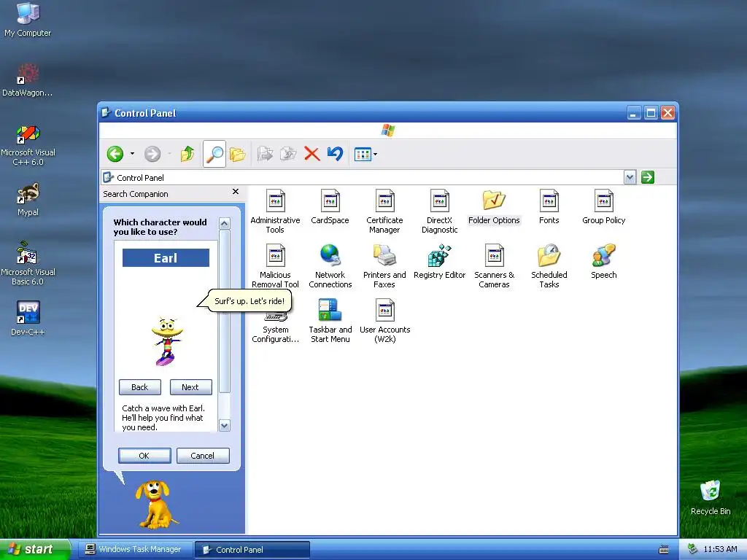
Task: Open System Configuration utility
Action: [275, 329]
